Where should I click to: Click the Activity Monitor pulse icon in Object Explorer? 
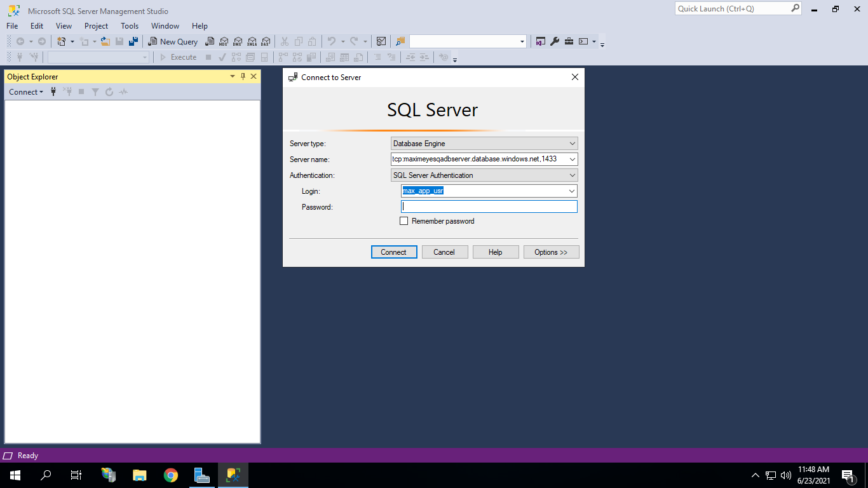123,92
